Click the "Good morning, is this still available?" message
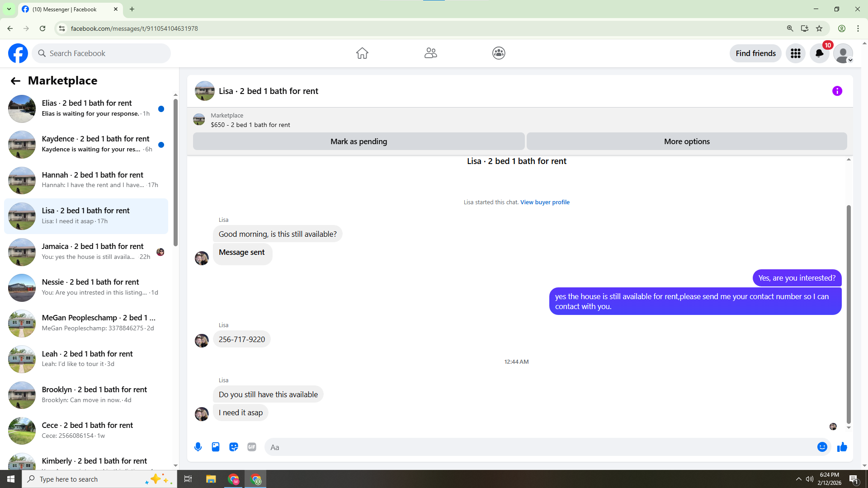 pos(278,235)
